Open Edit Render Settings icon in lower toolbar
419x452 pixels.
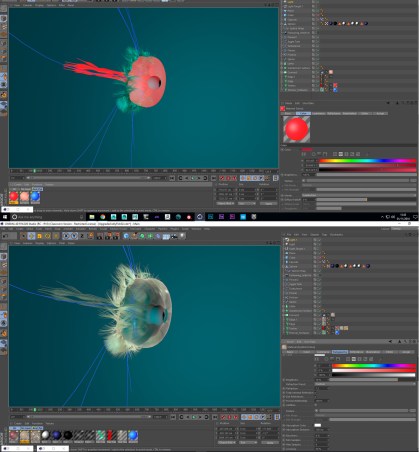pyautogui.click(x=116, y=236)
